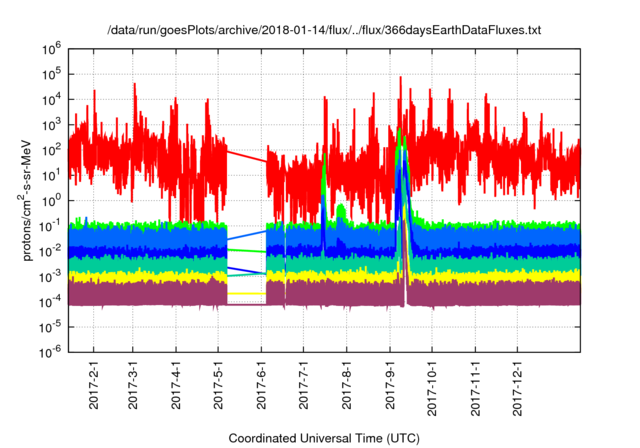Select the 10^3 y-axis label

pos(51,125)
